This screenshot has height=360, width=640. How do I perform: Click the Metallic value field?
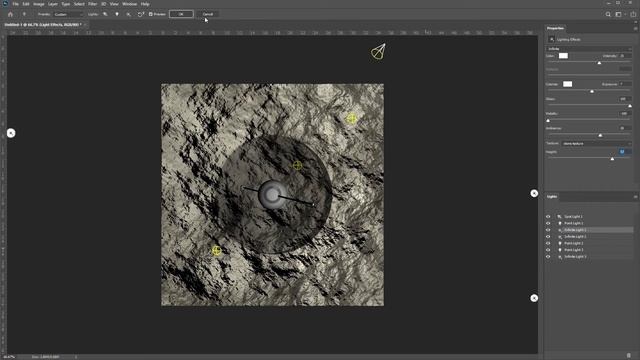click(625, 113)
